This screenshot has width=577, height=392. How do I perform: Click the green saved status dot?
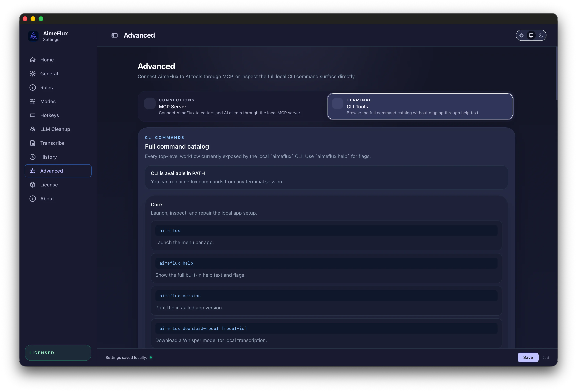[x=151, y=357]
